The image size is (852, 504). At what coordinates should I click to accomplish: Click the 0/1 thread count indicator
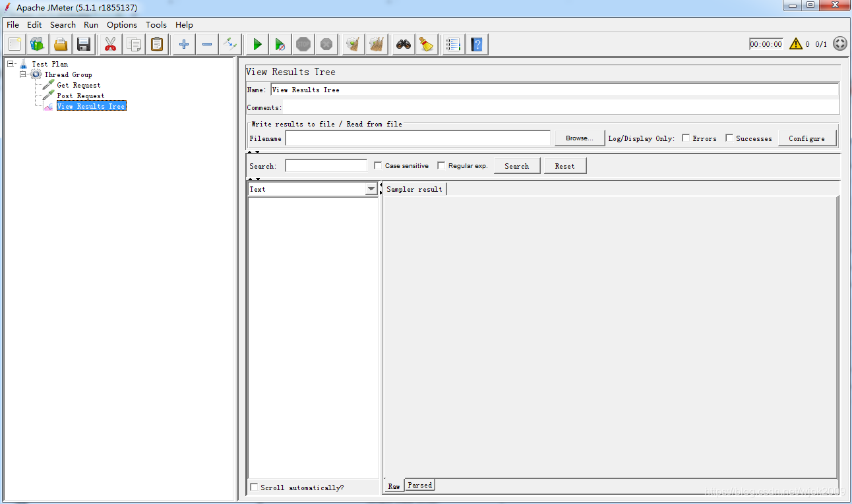[821, 44]
